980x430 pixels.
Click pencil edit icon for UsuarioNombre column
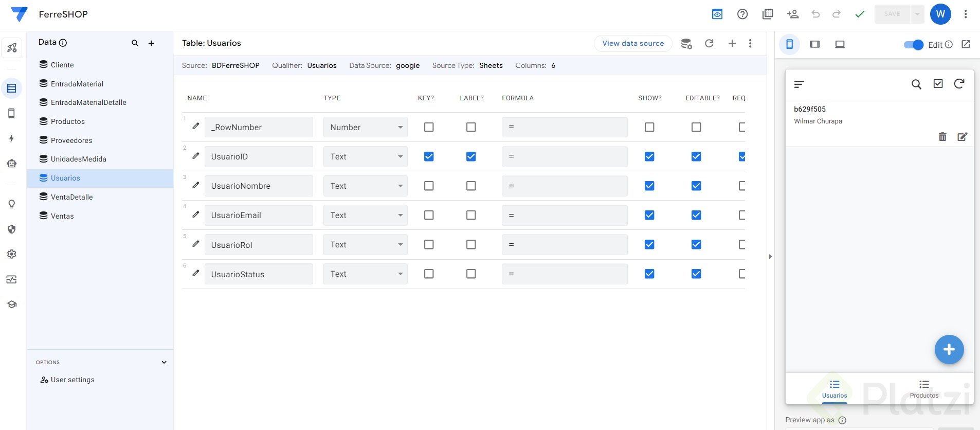[x=196, y=185]
